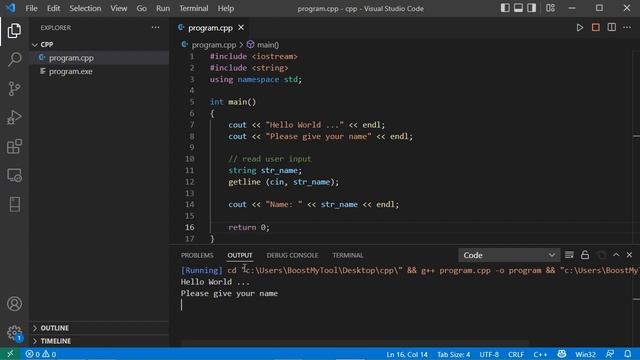This screenshot has width=640, height=360.
Task: Open Explorer views and more actions ellipsis
Action: [156, 28]
